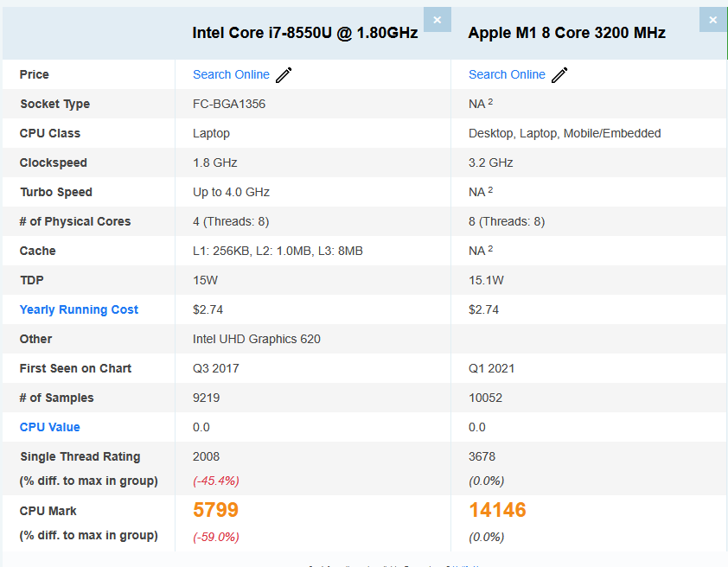This screenshot has width=728, height=567.
Task: Click the Clockspeed row label
Action: pos(53,162)
